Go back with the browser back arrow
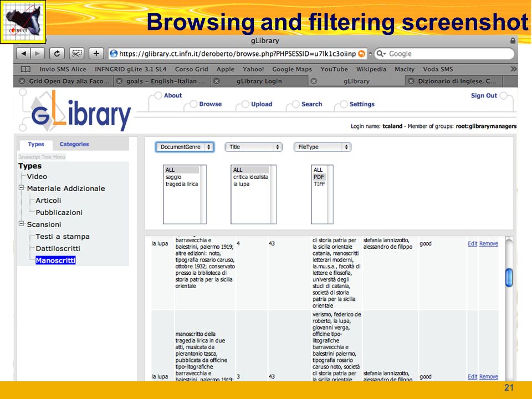Screen dimensions: 532x399 [23, 54]
